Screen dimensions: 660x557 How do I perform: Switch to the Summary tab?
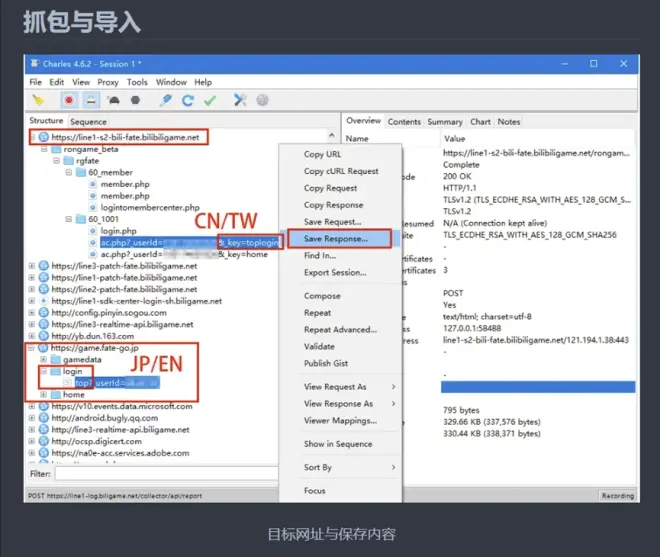(x=445, y=122)
